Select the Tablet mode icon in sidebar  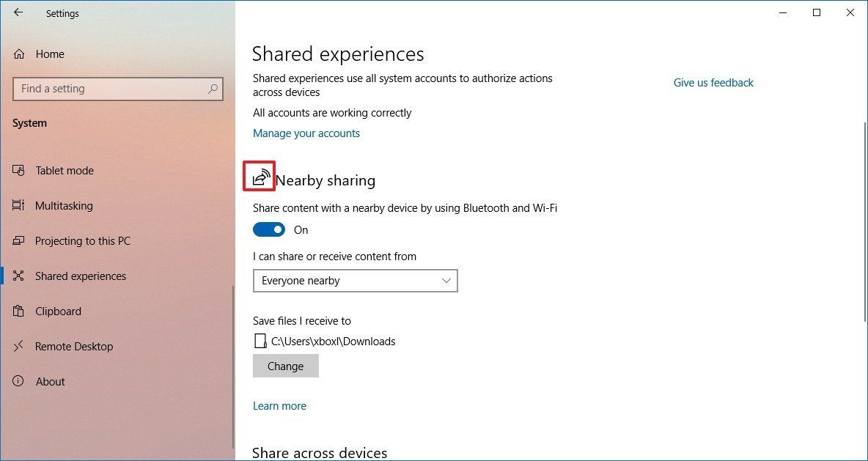(x=18, y=170)
